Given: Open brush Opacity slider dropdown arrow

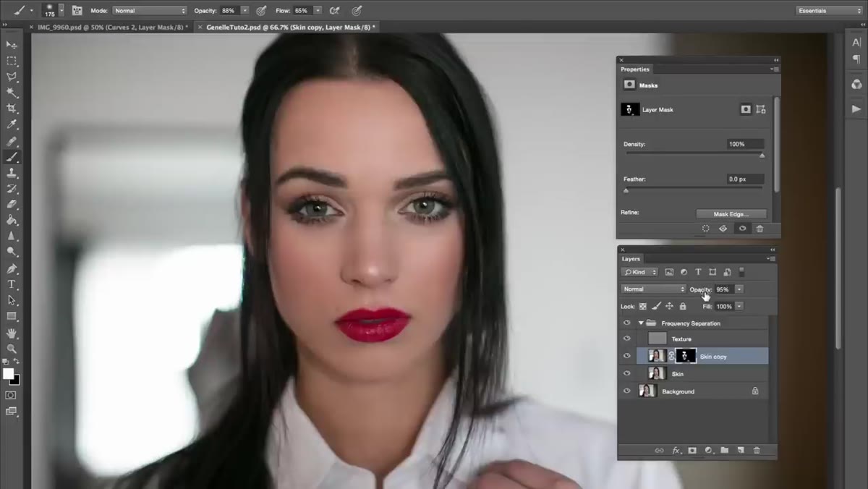Looking at the screenshot, I should click(x=244, y=11).
